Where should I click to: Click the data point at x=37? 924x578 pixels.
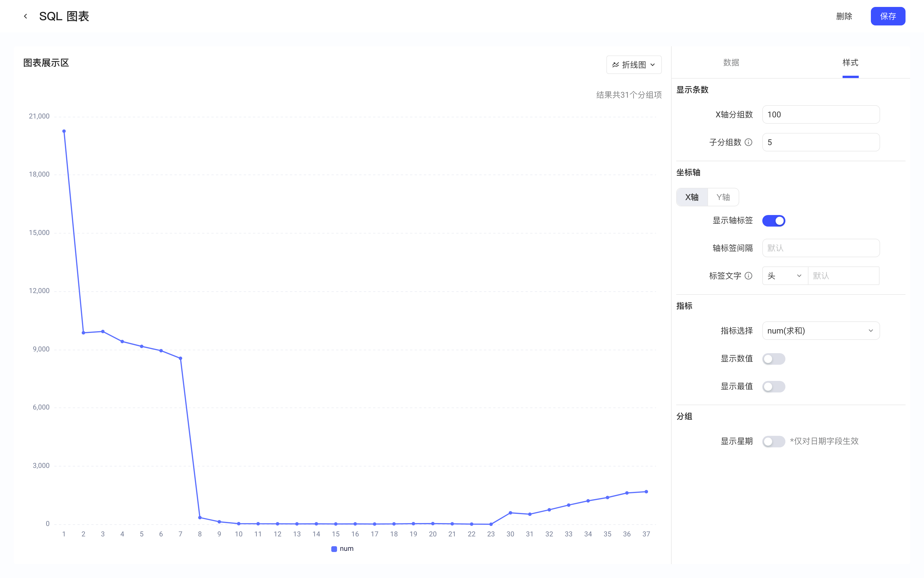pyautogui.click(x=646, y=492)
